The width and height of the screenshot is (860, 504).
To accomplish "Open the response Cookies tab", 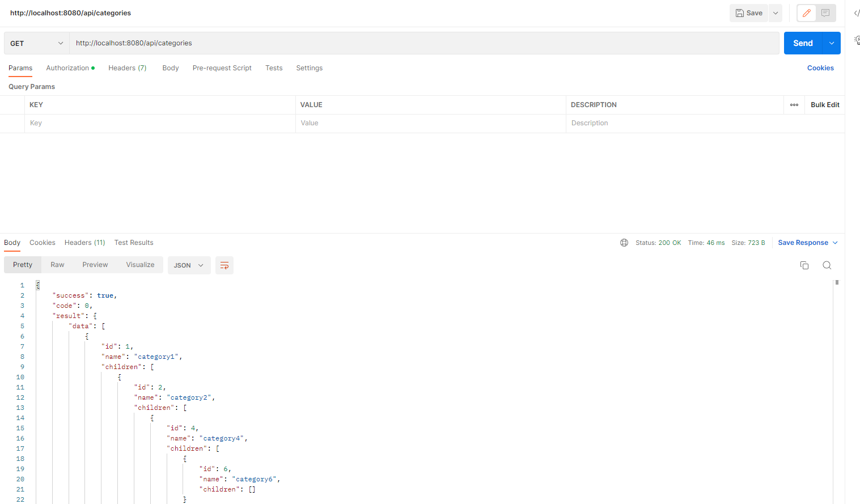I will [43, 243].
